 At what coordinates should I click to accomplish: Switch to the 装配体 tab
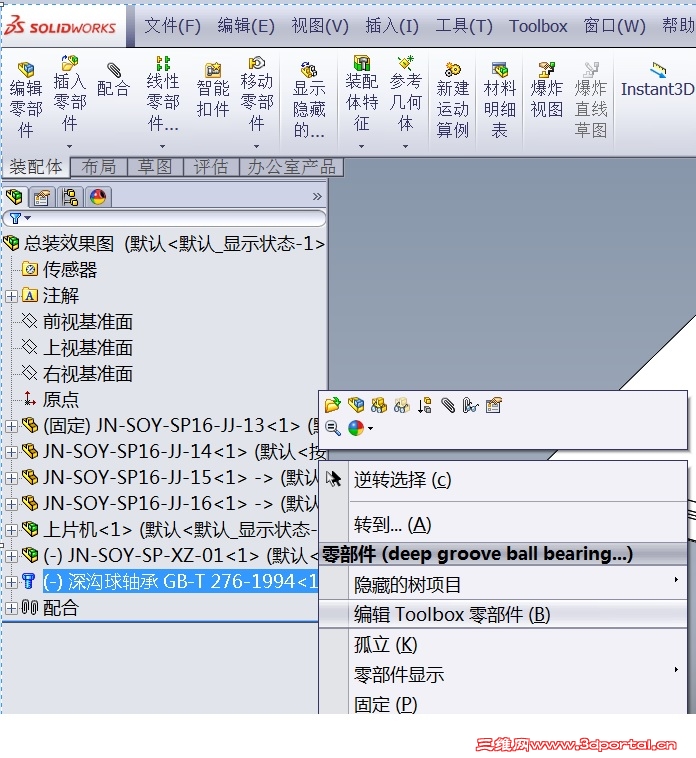coord(36,167)
